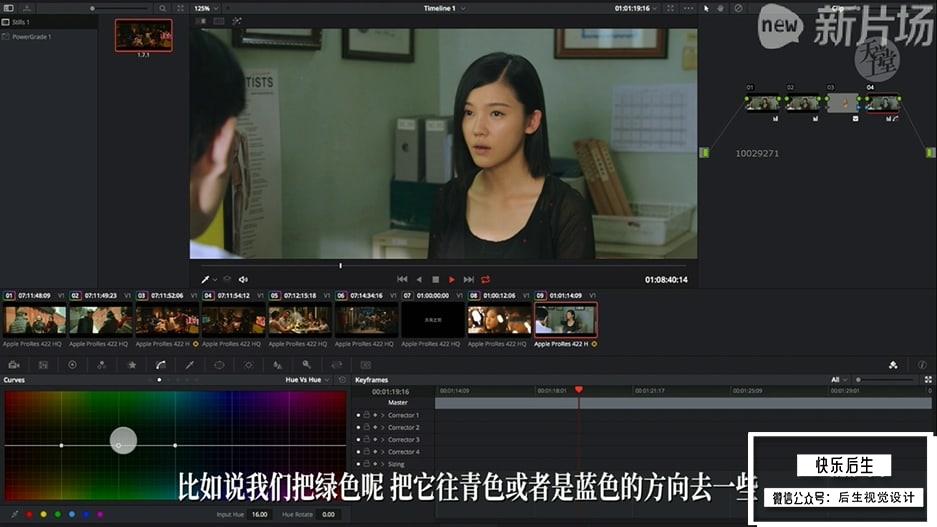Open the Stereoscopic 3D palette
Viewport: 937px width, 527px height.
point(366,365)
